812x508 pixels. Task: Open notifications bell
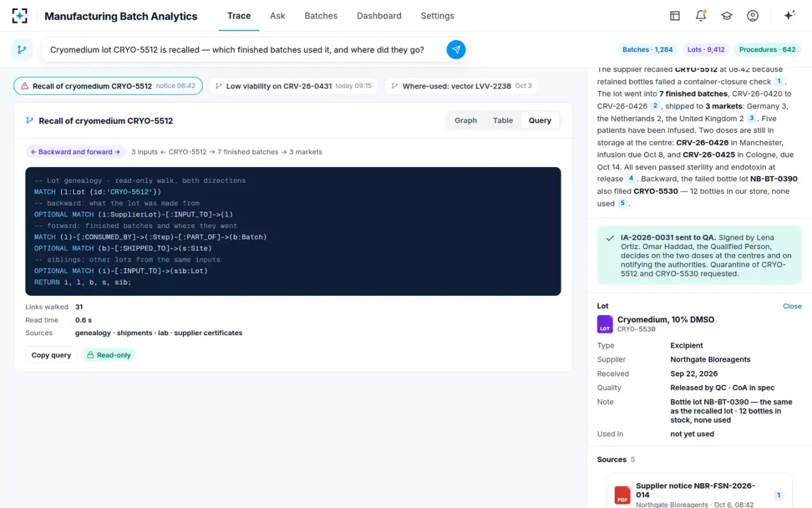(701, 16)
